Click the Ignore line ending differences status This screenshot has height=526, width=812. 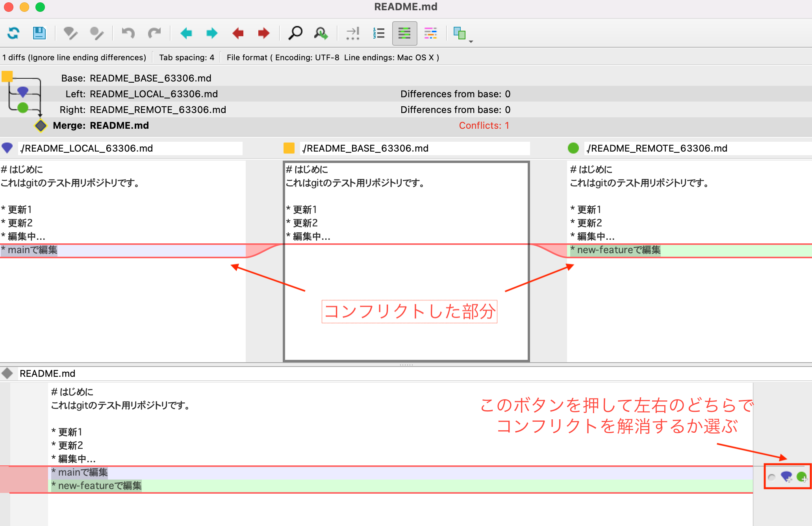[x=75, y=57]
